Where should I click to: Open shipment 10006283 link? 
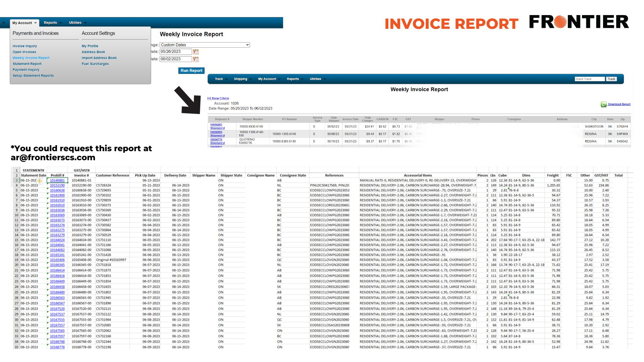click(x=216, y=125)
